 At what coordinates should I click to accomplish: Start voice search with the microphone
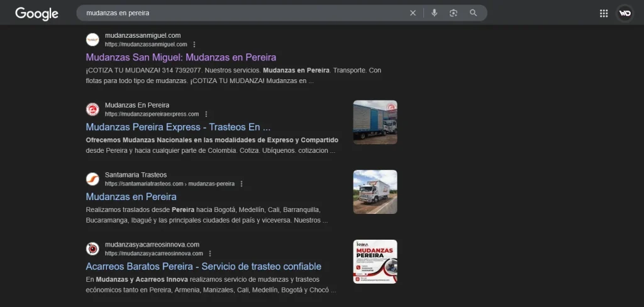434,13
